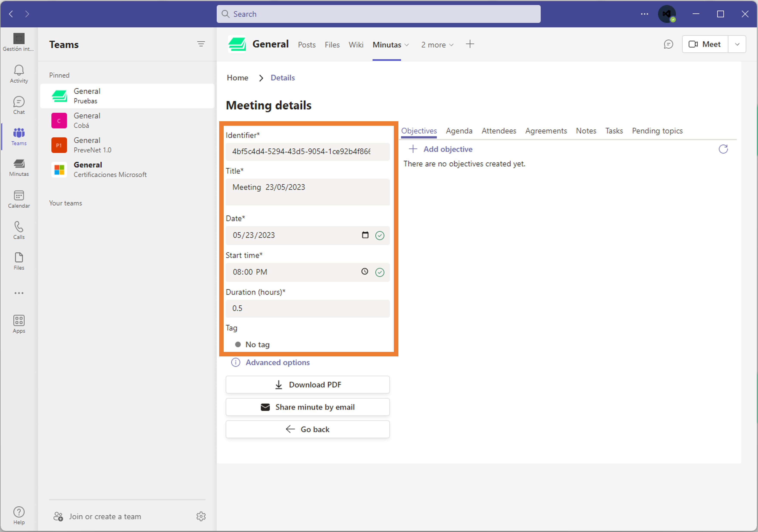Click Share minute by email

click(308, 407)
